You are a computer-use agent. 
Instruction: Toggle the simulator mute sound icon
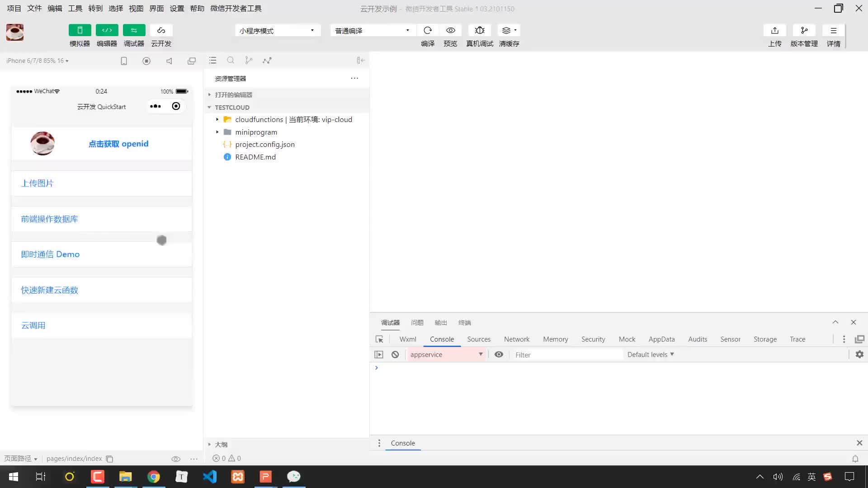pos(169,61)
